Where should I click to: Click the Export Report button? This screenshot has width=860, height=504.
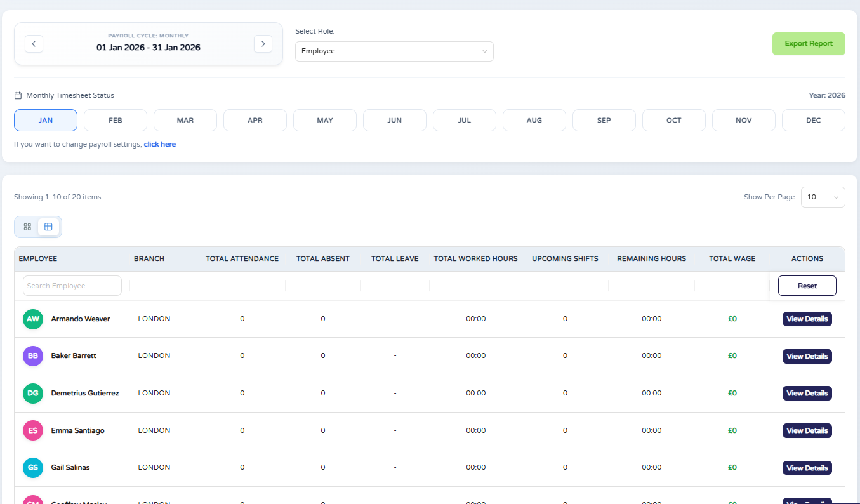(809, 44)
